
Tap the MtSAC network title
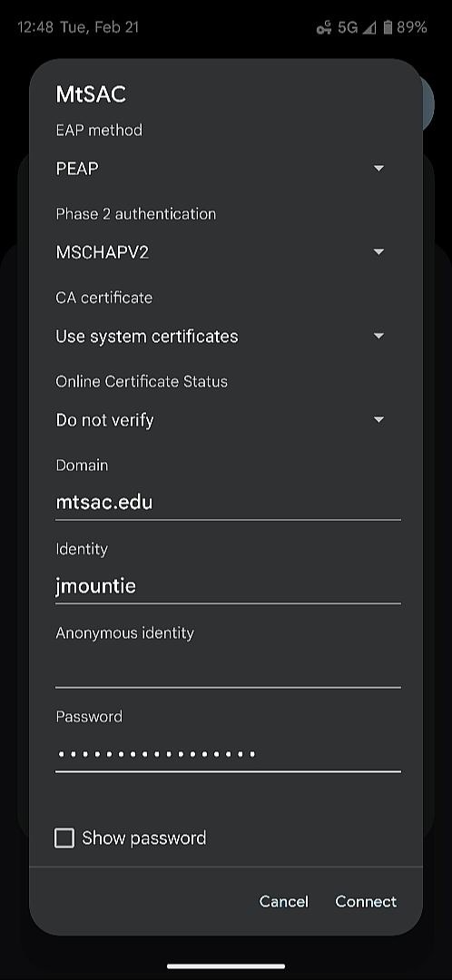pyautogui.click(x=92, y=94)
